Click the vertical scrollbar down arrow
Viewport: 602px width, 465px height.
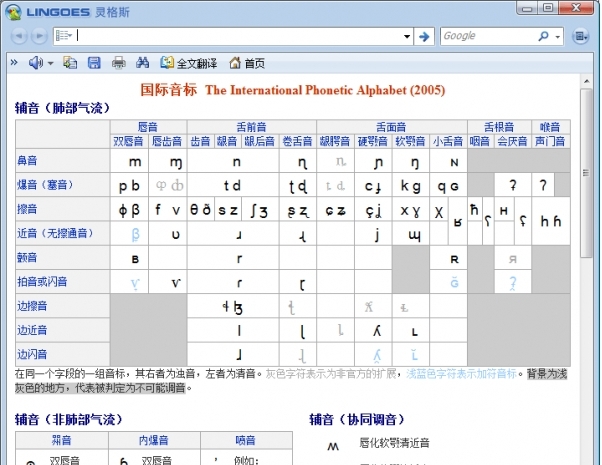(x=587, y=458)
